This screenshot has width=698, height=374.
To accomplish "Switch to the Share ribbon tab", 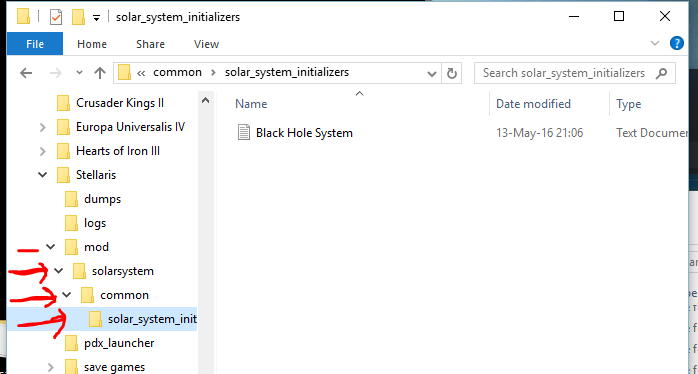I will (150, 44).
